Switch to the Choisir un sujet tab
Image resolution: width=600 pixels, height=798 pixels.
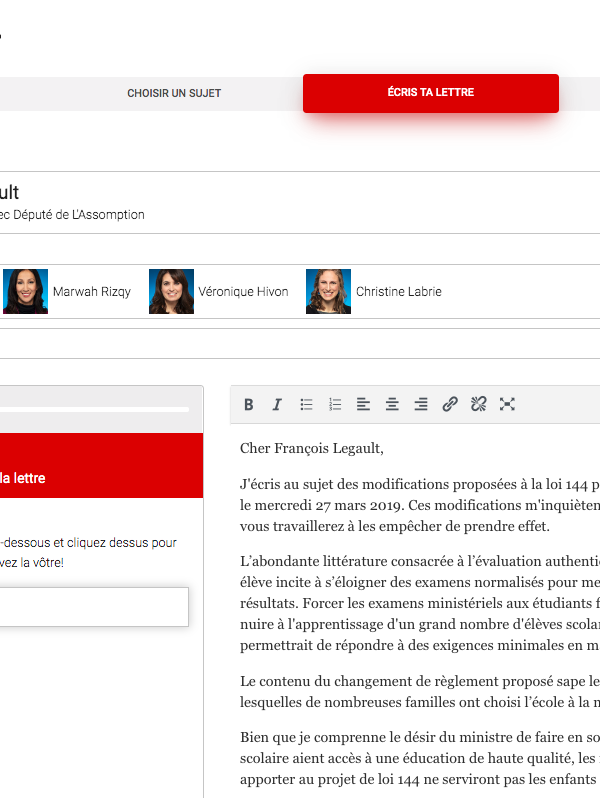(174, 93)
